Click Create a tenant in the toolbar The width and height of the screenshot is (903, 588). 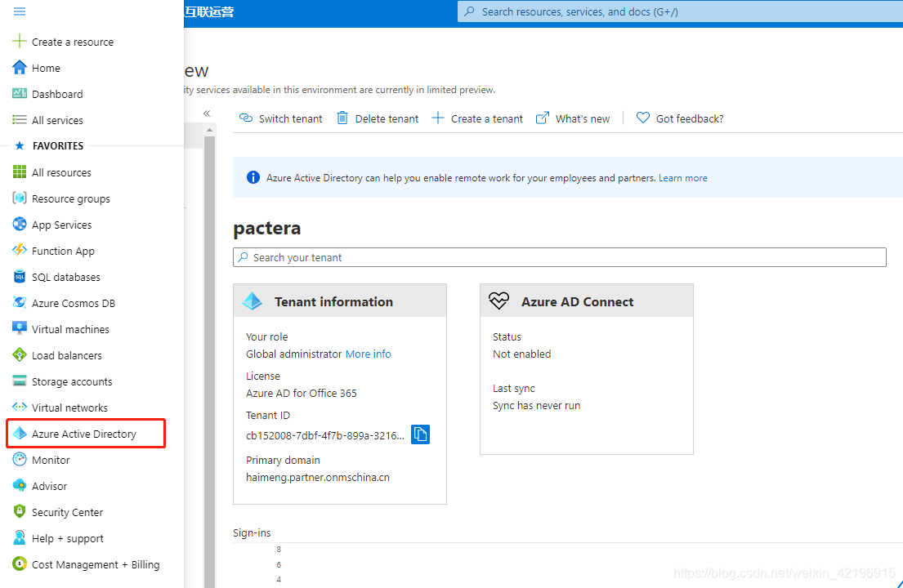[x=477, y=118]
